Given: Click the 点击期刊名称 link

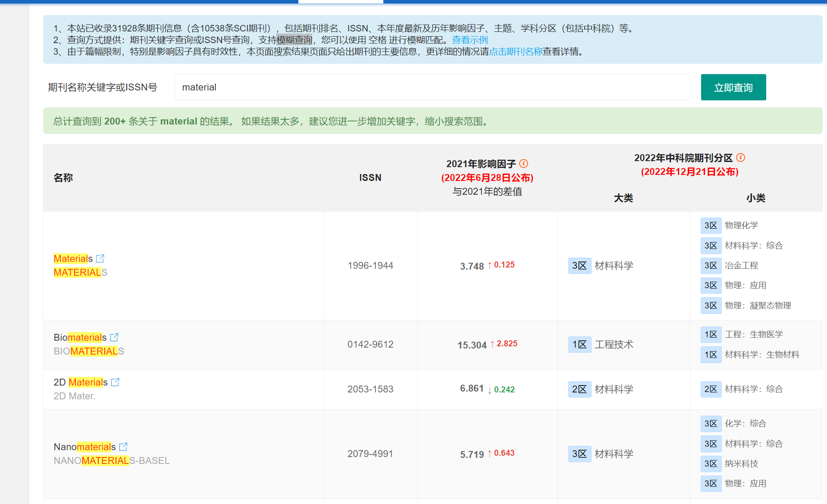Looking at the screenshot, I should pos(515,52).
